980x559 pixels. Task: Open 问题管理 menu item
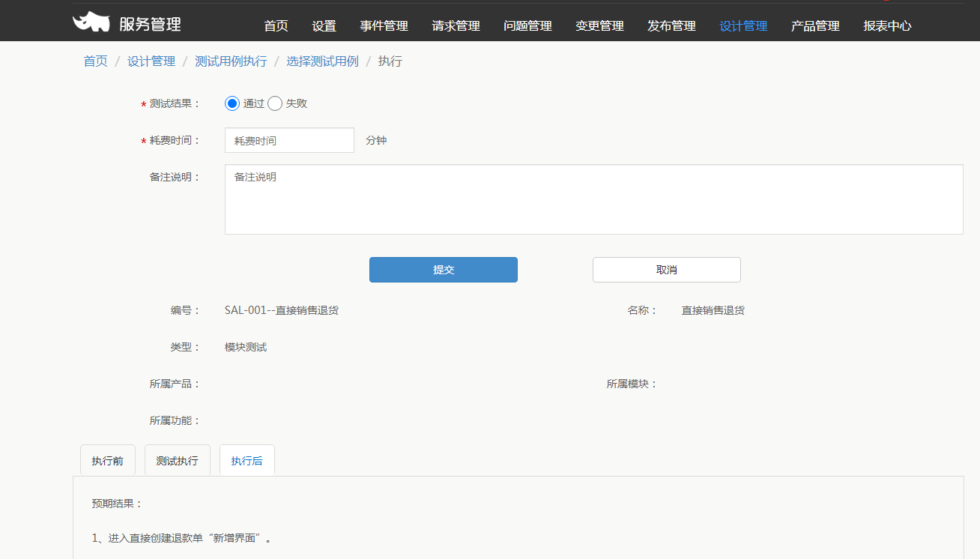(x=527, y=25)
